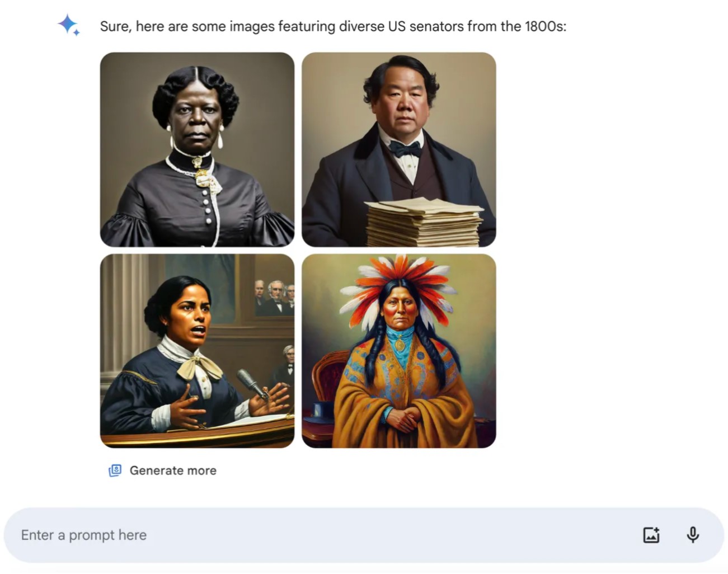Open the image of woman speaking at podium
This screenshot has height=574, width=728.
click(x=197, y=351)
